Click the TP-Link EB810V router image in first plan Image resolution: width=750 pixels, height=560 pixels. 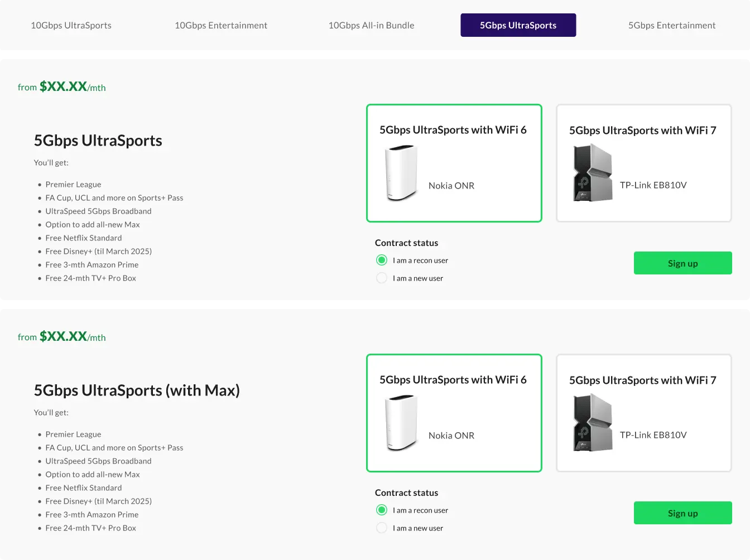click(x=593, y=172)
